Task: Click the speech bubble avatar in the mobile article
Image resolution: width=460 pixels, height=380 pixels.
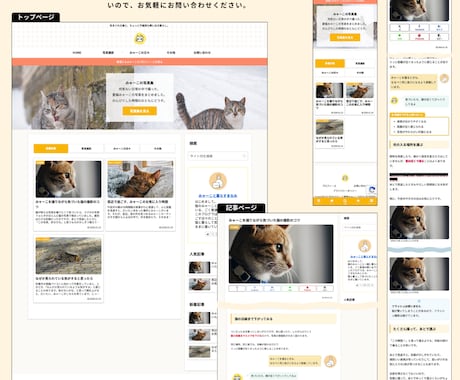Action: [x=444, y=79]
